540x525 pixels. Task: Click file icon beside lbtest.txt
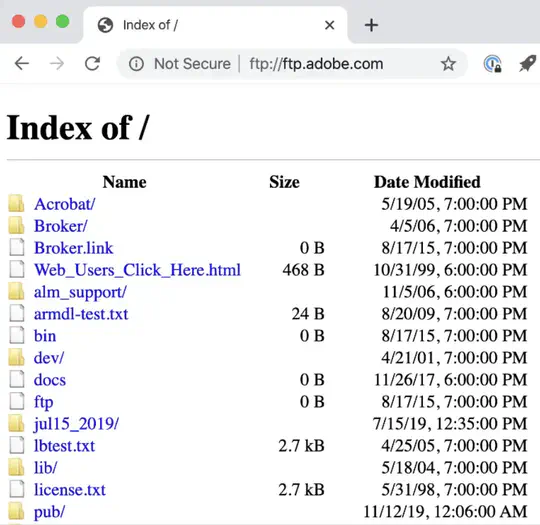(17, 445)
